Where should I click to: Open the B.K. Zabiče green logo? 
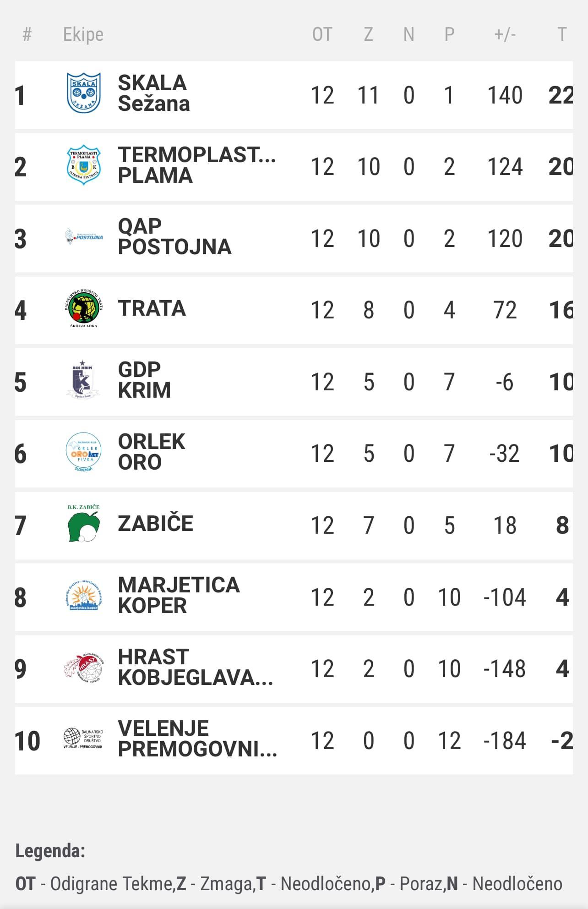tap(83, 523)
